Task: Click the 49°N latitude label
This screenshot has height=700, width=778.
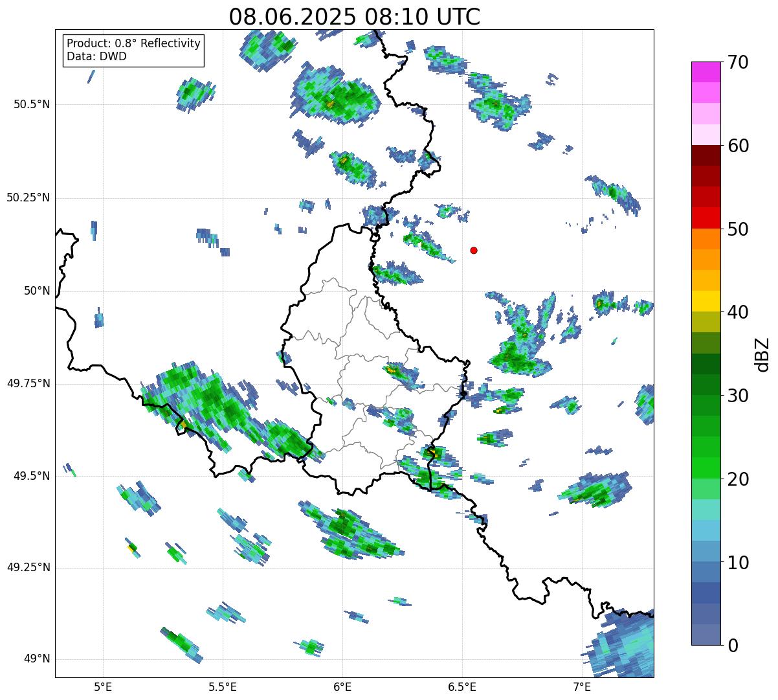Action: tap(38, 659)
